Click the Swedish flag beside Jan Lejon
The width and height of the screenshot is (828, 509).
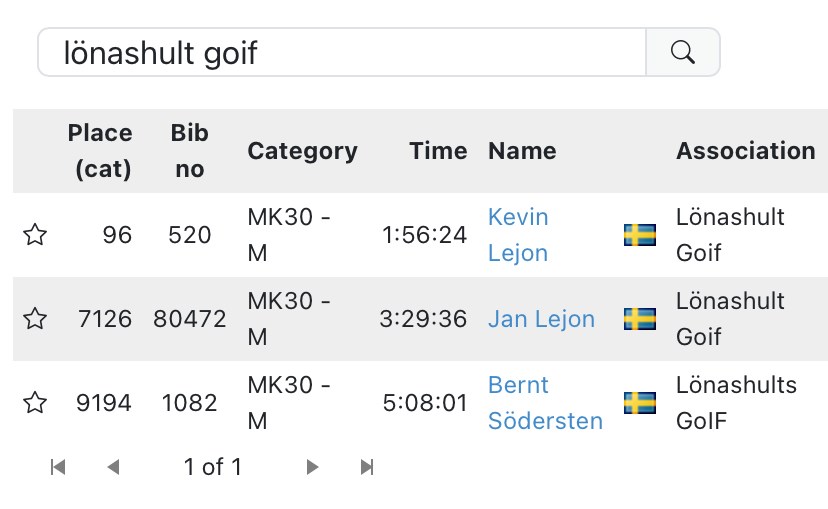[640, 319]
